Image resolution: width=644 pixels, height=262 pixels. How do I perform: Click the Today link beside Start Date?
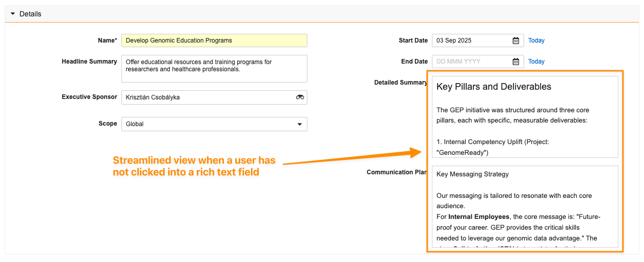(536, 41)
